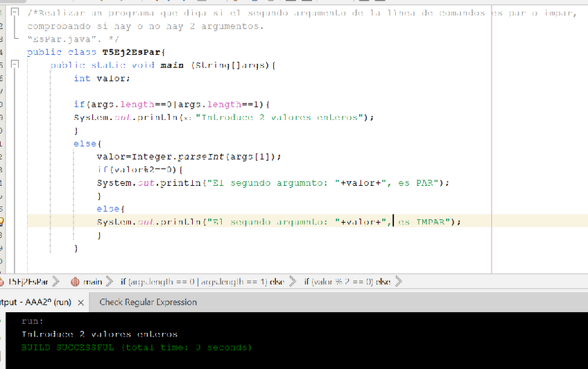Select the args.length if-else breadcrumb segment

pyautogui.click(x=197, y=282)
